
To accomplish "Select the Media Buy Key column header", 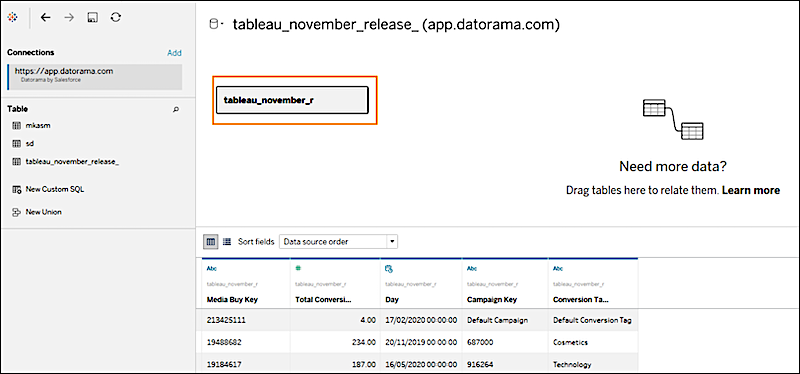I will coord(232,300).
